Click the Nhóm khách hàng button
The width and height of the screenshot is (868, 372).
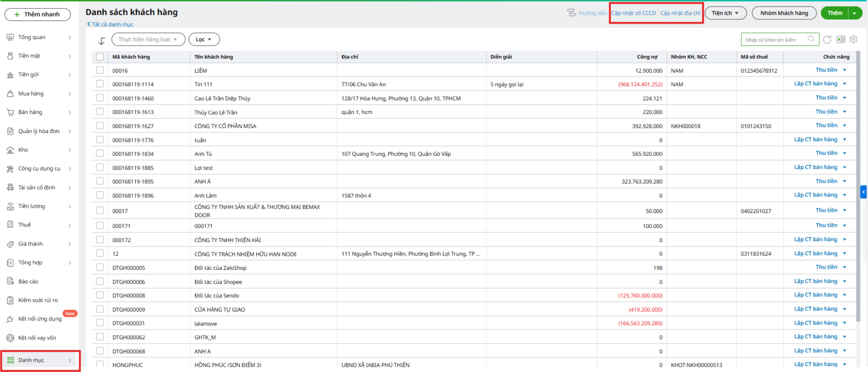[784, 13]
